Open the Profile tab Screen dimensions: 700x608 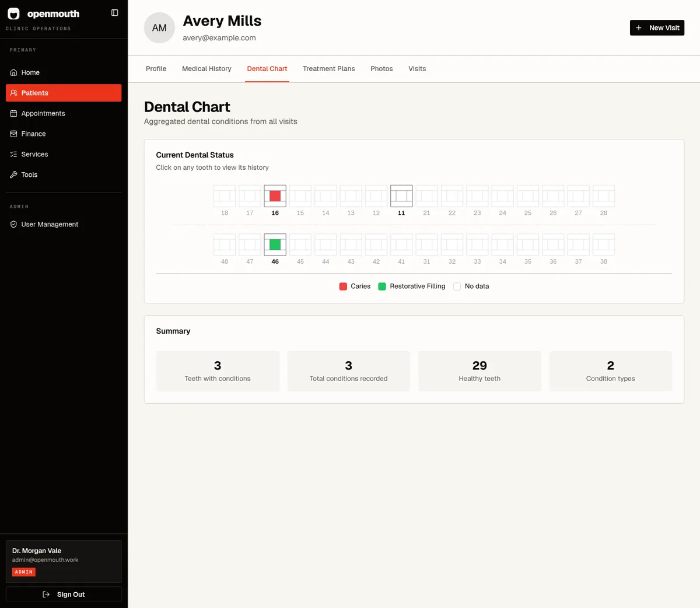(156, 69)
